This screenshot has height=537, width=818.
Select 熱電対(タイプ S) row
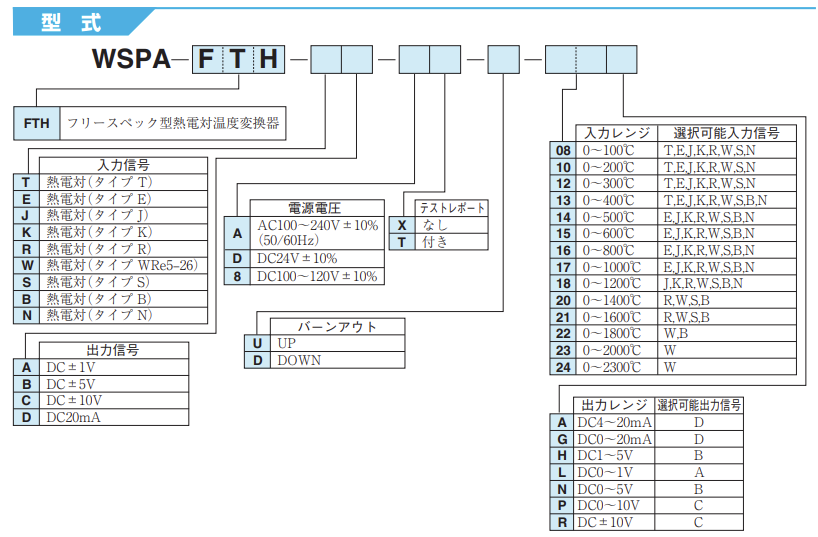pyautogui.click(x=111, y=282)
